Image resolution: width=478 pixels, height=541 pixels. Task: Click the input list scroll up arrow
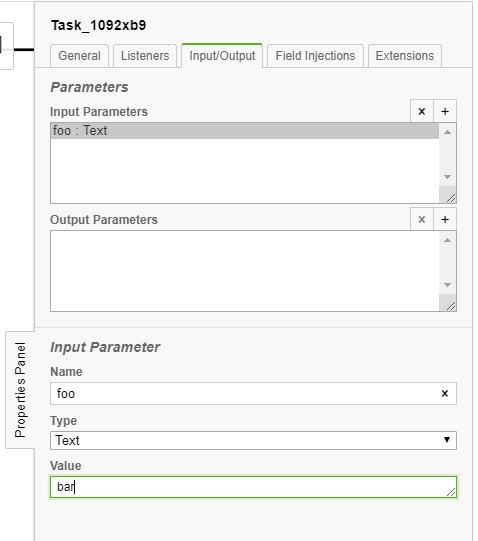click(447, 132)
